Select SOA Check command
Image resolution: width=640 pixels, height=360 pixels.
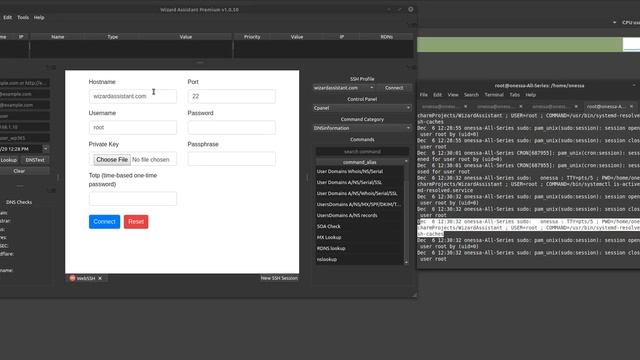[x=360, y=227]
